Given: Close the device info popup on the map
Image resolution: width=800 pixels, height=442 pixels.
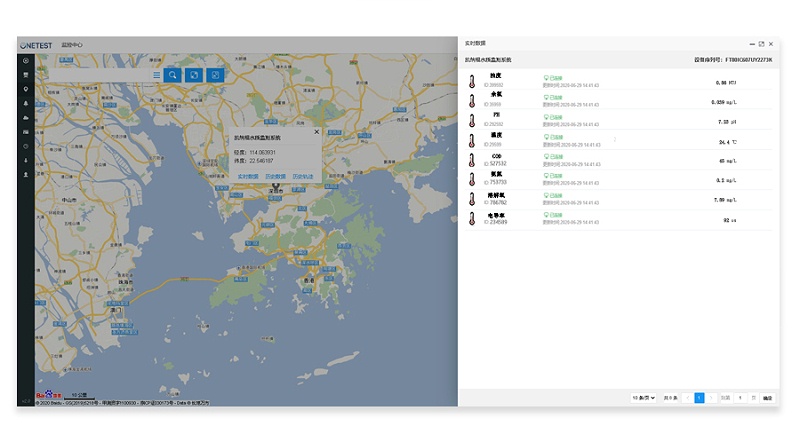Looking at the screenshot, I should 316,132.
